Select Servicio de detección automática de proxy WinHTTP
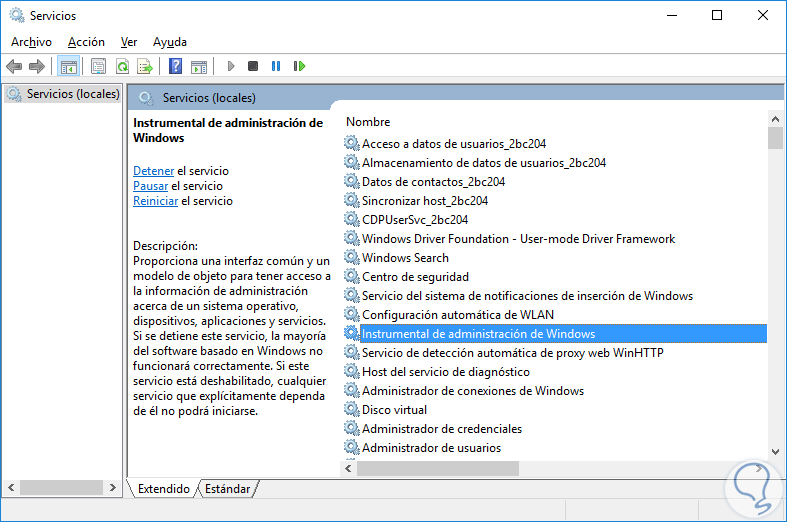Viewport: 787px width, 522px height. [513, 353]
